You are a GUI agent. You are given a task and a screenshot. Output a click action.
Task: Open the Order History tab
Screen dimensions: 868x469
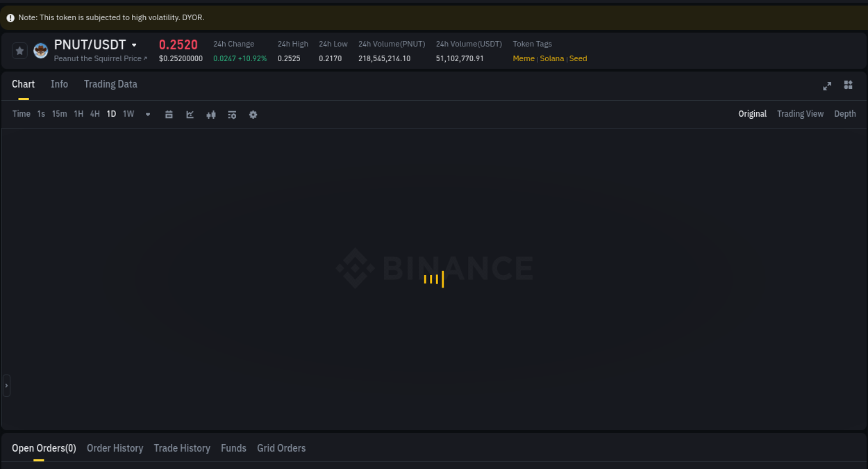coord(115,447)
